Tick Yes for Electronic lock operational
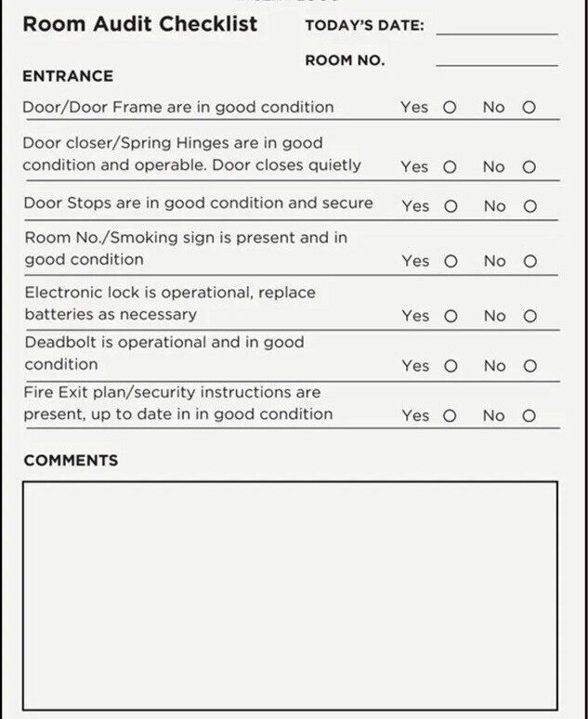This screenshot has width=588, height=719. pos(451,316)
